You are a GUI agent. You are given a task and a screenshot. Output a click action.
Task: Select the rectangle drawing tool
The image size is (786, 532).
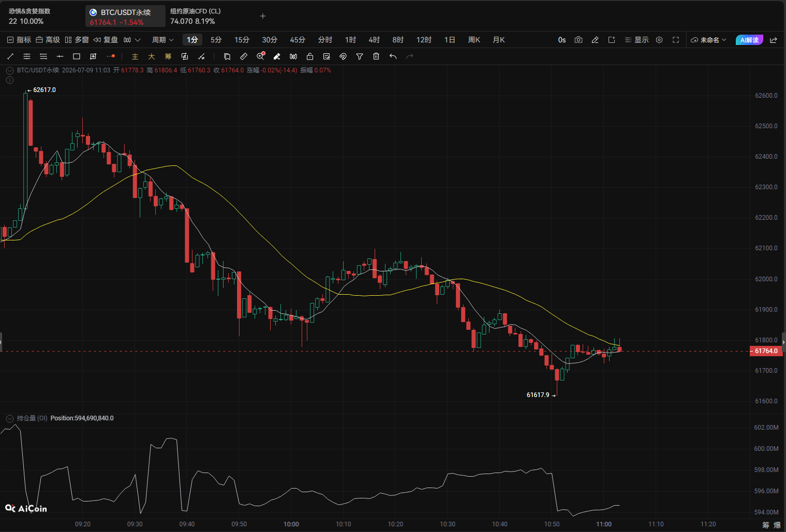(x=77, y=56)
